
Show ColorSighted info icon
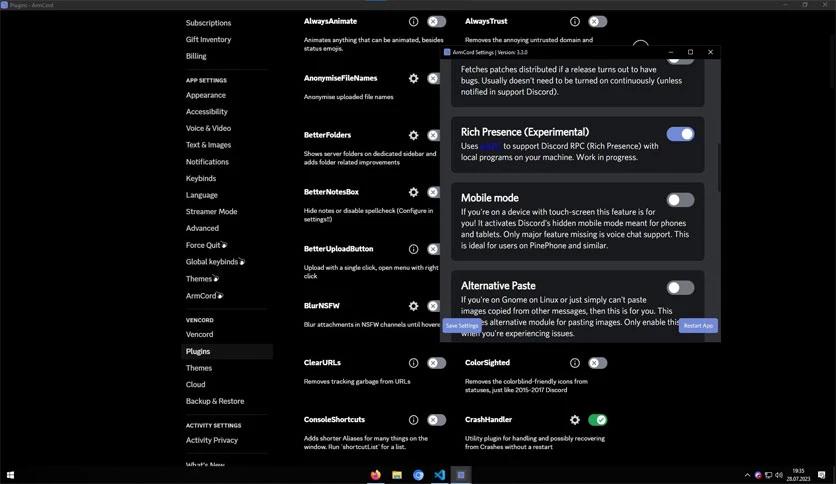click(574, 363)
